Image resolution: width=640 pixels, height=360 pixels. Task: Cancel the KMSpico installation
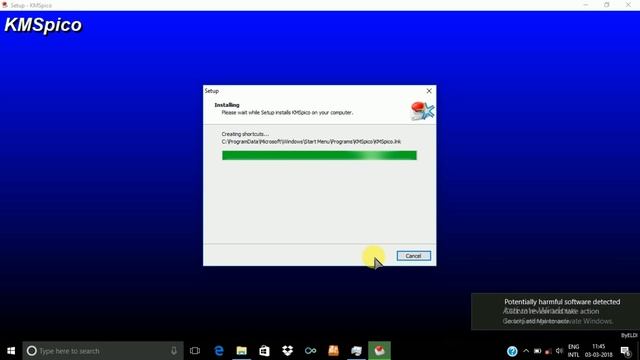pos(413,256)
